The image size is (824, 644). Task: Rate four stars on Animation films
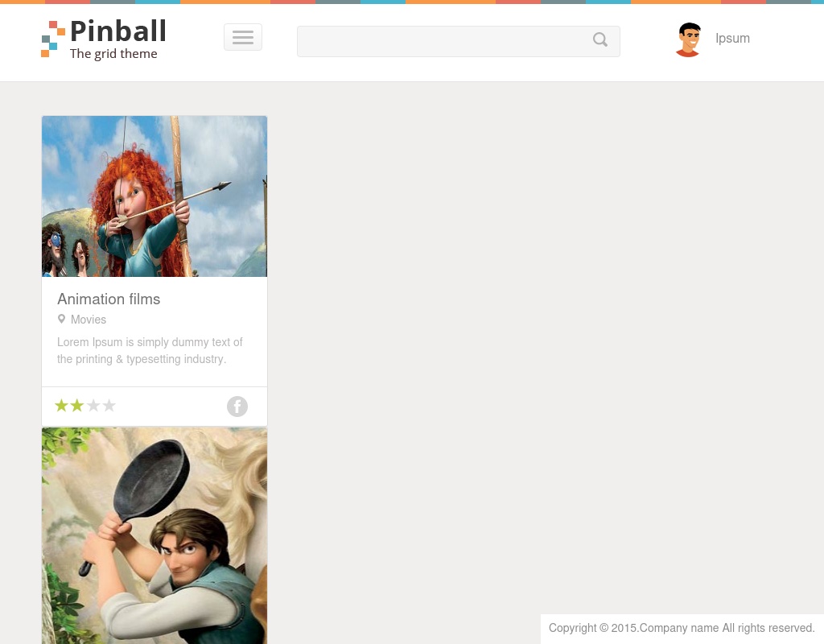pos(109,406)
